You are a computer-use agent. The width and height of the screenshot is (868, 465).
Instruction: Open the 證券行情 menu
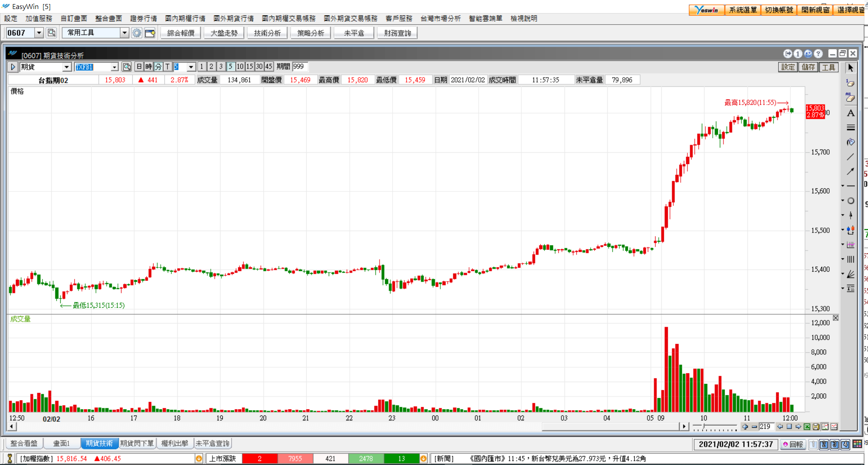pos(144,18)
